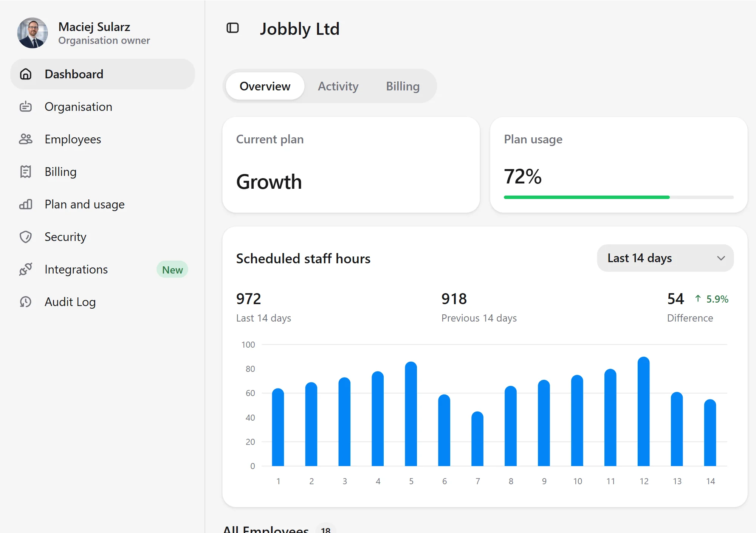
Task: Open the Dashboard menu item
Action: (103, 74)
